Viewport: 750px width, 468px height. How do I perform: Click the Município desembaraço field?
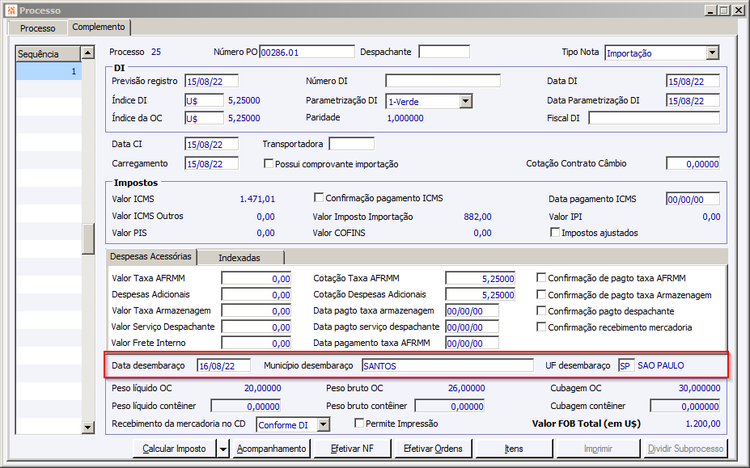tap(446, 366)
